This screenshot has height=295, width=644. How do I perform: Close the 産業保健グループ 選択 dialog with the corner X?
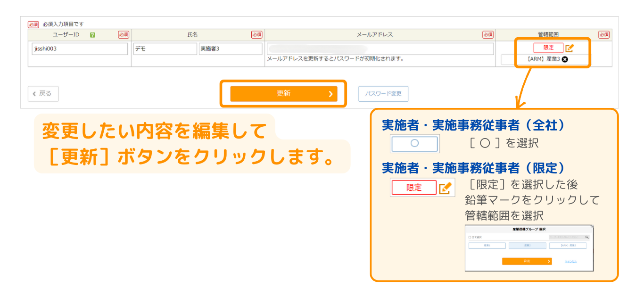coord(592,226)
